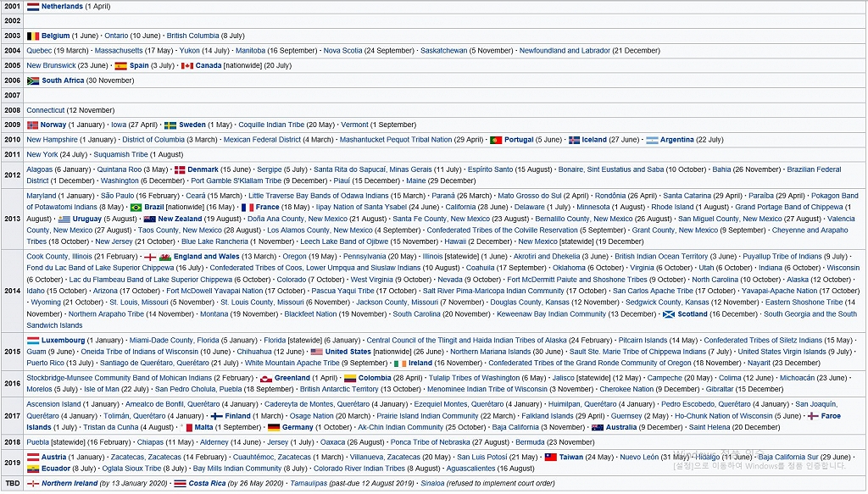Go to the Newfoundland and Labrador link
The width and height of the screenshot is (868, 494).
[565, 51]
